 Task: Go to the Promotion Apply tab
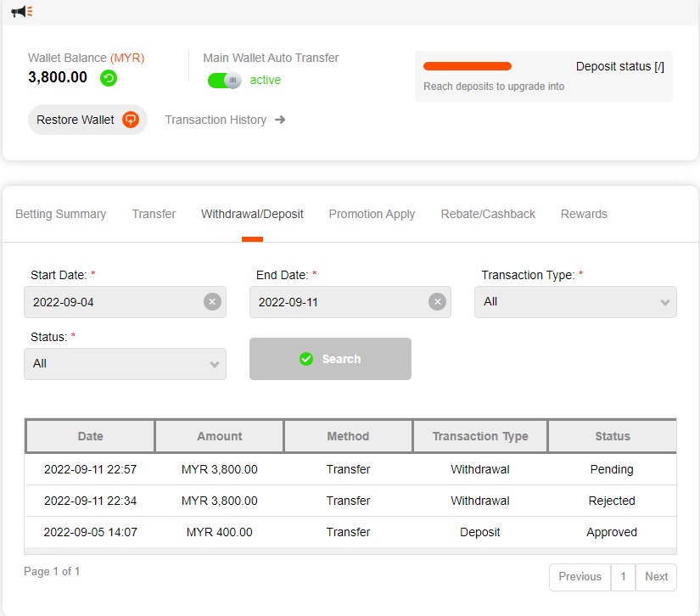pyautogui.click(x=372, y=214)
